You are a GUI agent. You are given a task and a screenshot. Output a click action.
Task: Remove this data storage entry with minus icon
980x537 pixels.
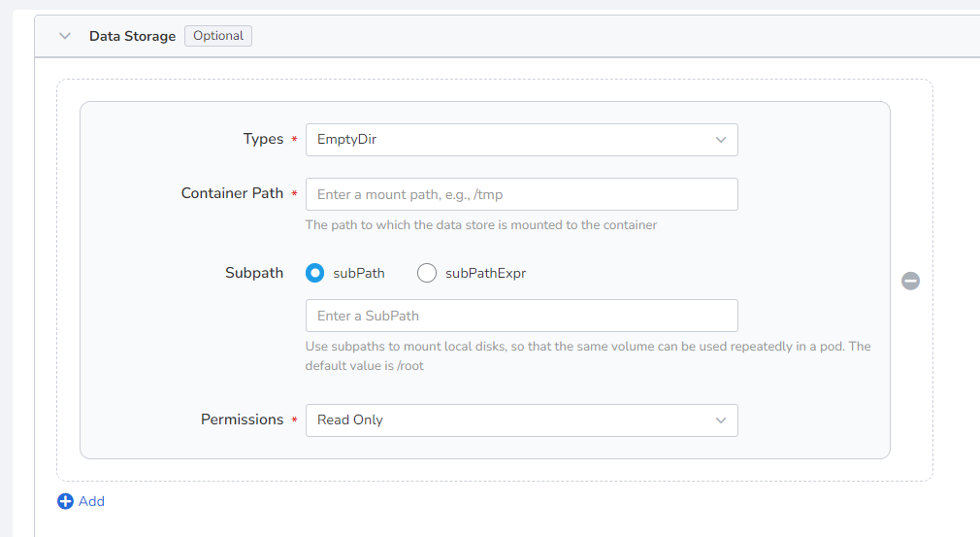[910, 281]
